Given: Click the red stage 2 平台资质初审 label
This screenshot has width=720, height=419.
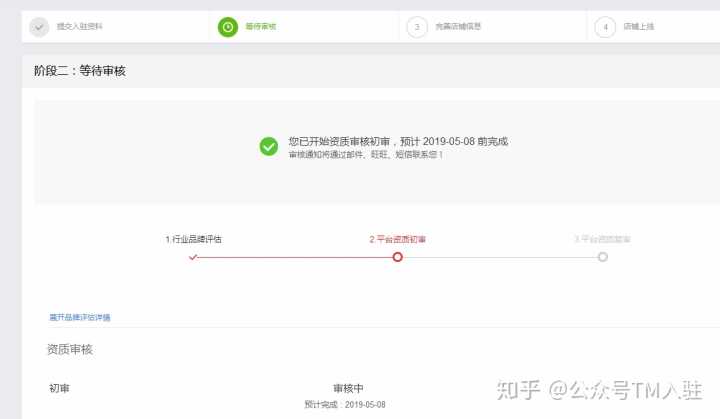Looking at the screenshot, I should (x=398, y=239).
